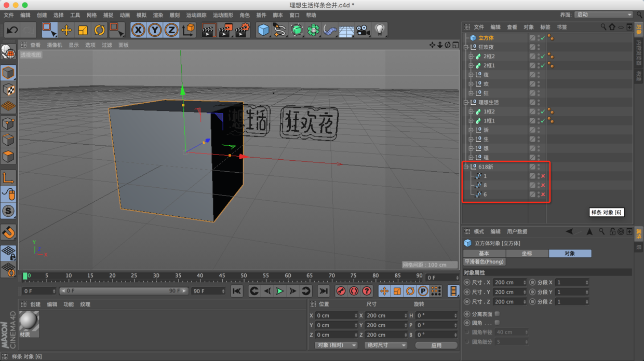Open render settings clapperboard icon
The image size is (644, 361).
click(243, 30)
